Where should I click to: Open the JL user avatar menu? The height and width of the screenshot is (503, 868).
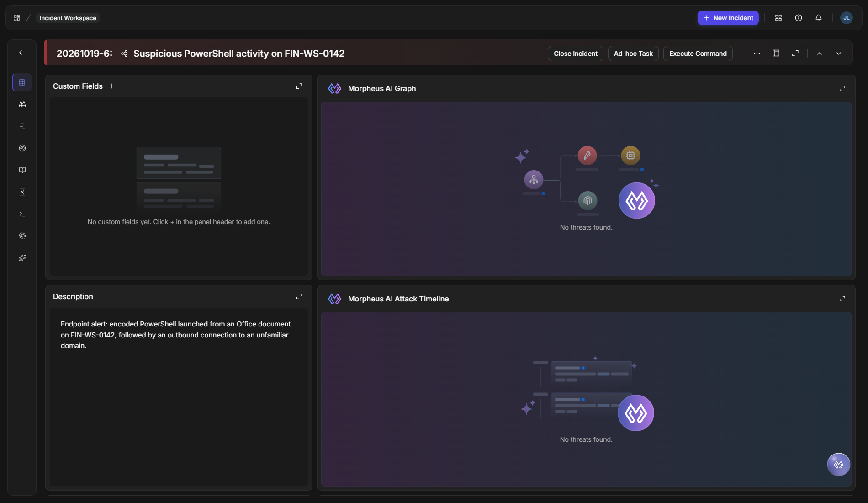pos(847,18)
